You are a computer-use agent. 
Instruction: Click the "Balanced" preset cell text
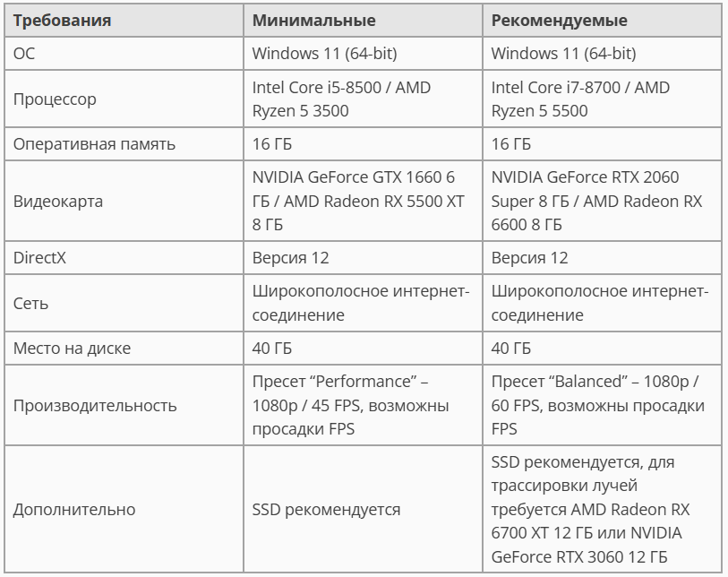click(597, 406)
